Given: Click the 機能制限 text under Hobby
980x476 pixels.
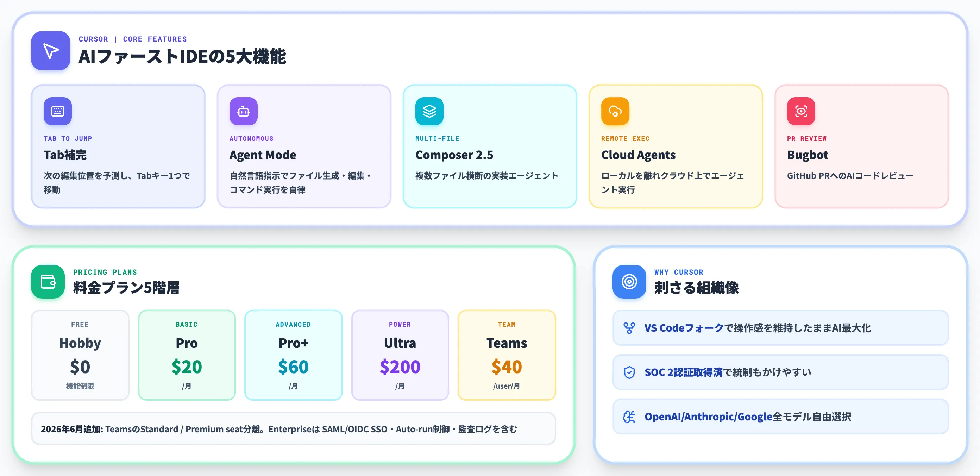Looking at the screenshot, I should [x=80, y=386].
